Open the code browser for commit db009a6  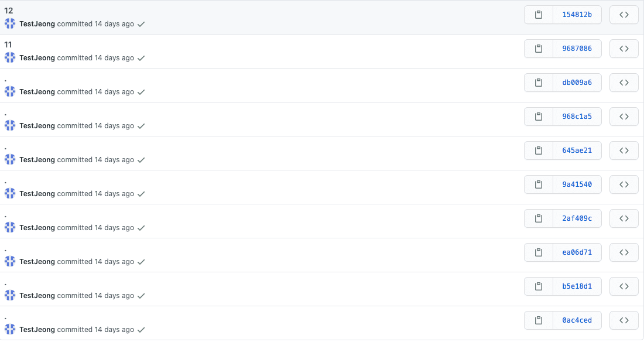coord(624,83)
